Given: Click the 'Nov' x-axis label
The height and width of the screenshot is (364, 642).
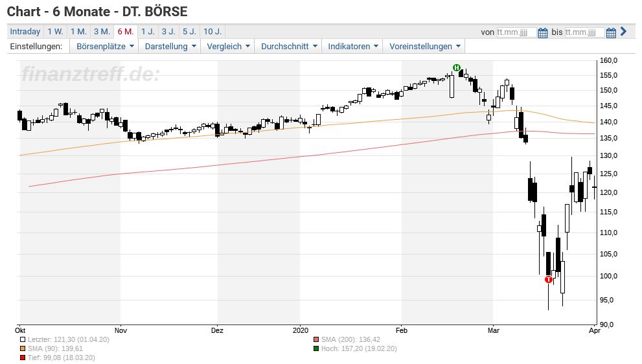Looking at the screenshot, I should [x=120, y=330].
